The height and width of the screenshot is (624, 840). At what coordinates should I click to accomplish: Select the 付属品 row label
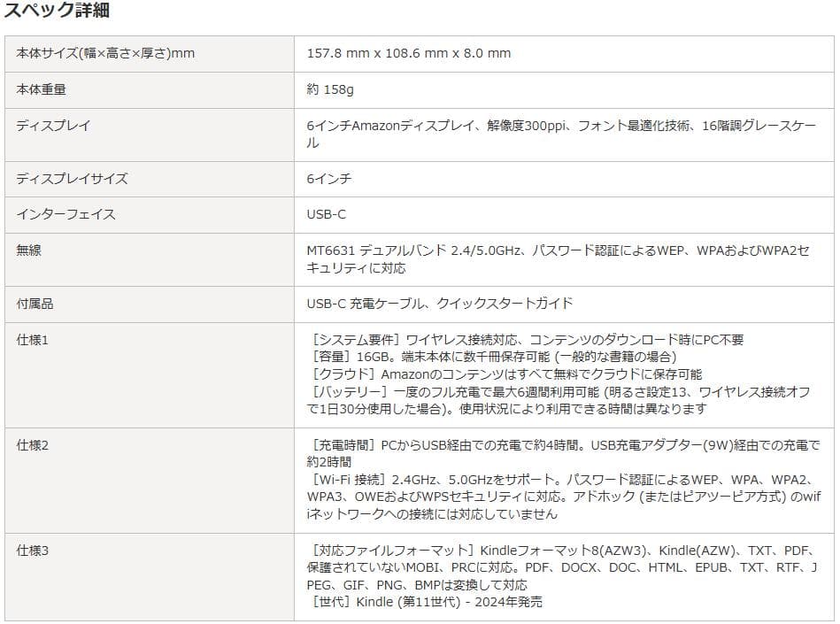click(x=33, y=303)
